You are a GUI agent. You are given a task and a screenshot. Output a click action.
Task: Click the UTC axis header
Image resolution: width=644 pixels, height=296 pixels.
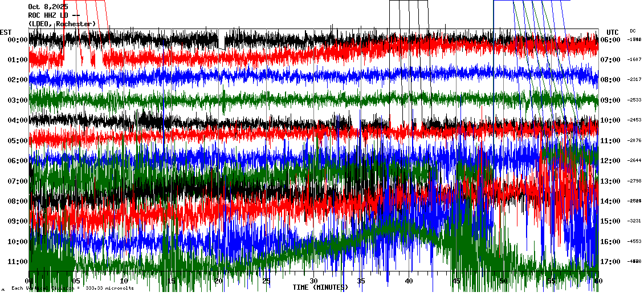coord(613,32)
